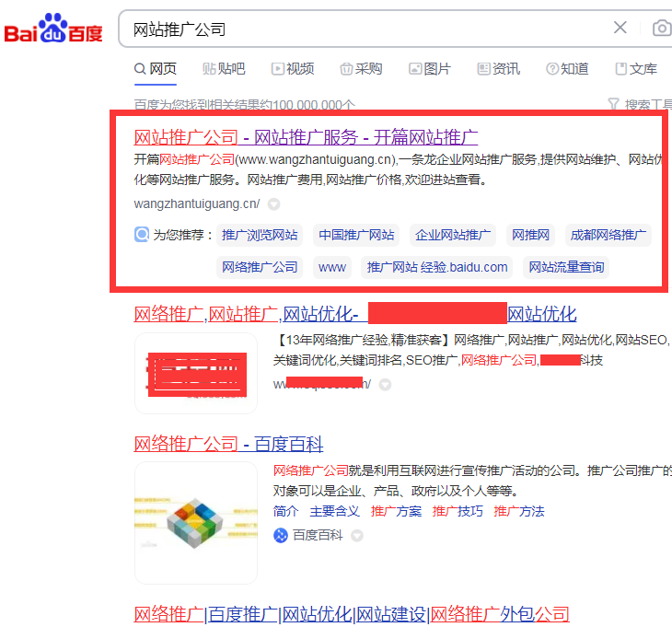Screen dimensions: 672x627
Task: Open result 网络推广,网站推广,网站优化 title
Action: (354, 314)
